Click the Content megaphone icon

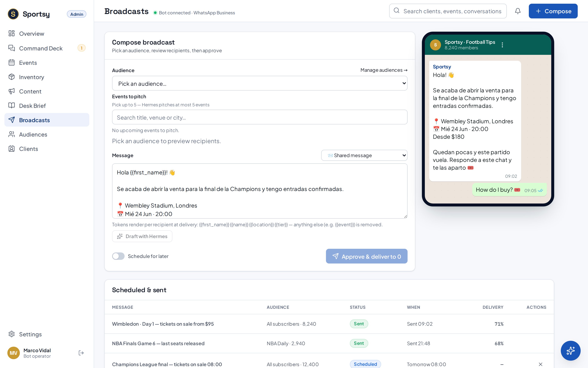coord(11,91)
